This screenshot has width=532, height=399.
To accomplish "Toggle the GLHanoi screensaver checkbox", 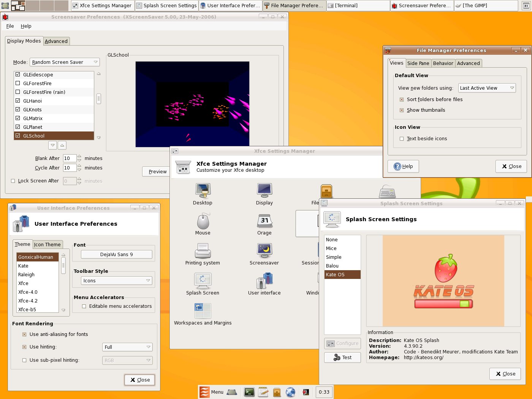I will click(17, 101).
